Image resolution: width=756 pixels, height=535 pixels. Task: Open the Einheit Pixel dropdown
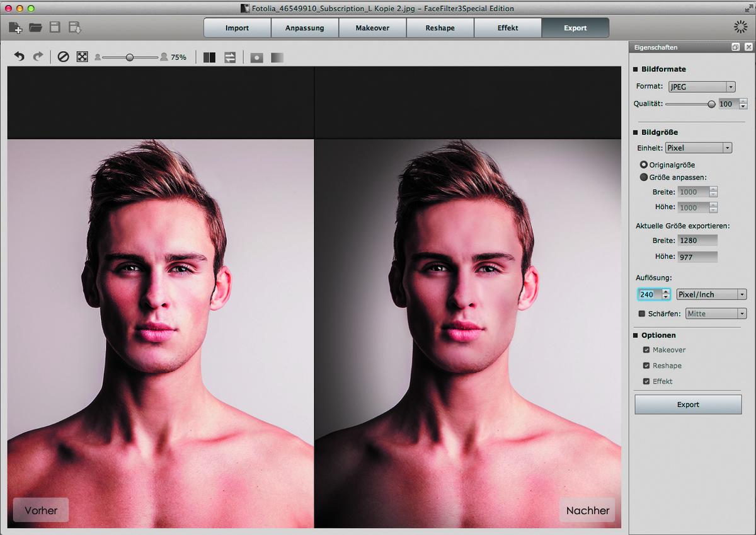pyautogui.click(x=698, y=148)
